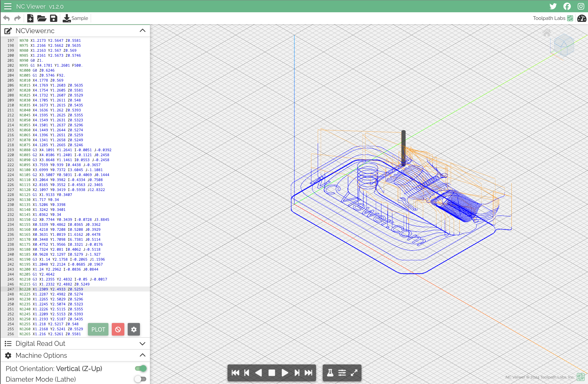Load the Sample G-code
The image size is (588, 384).
(76, 18)
